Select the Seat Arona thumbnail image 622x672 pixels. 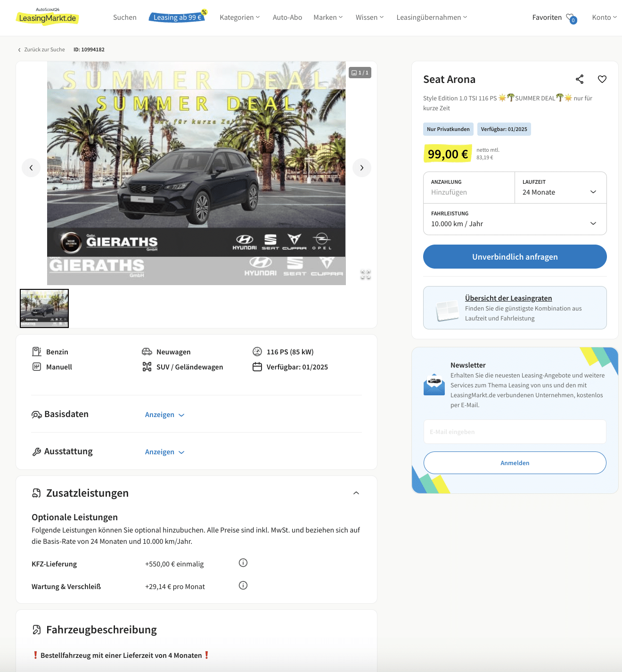click(x=44, y=308)
